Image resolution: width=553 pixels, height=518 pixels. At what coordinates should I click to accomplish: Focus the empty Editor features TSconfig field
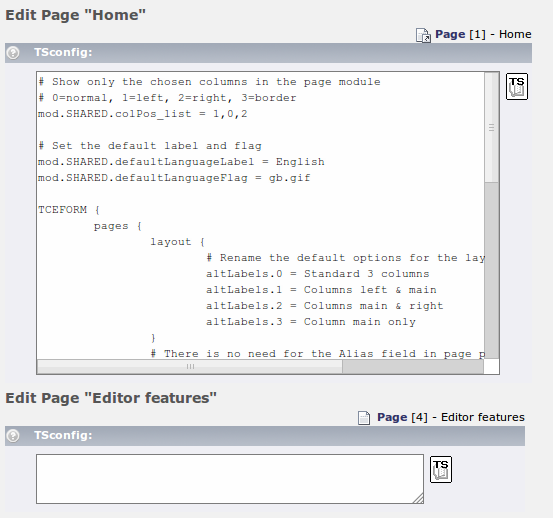(x=230, y=479)
